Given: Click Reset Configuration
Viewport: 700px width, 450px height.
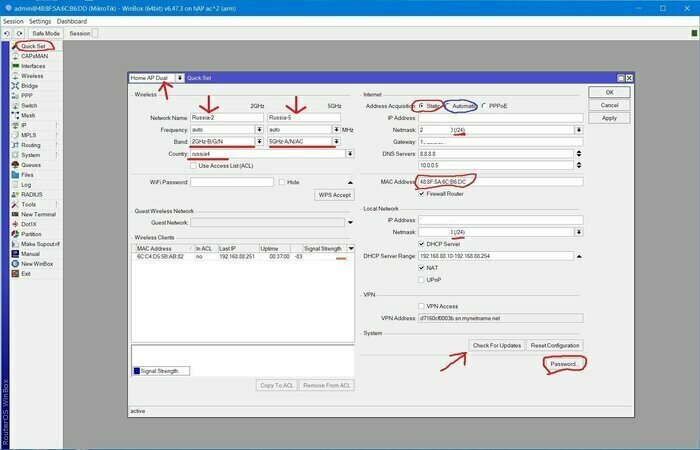Looking at the screenshot, I should click(555, 345).
